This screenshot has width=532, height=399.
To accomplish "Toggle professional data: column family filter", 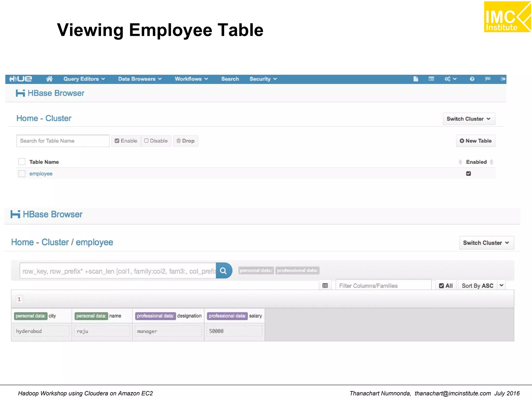I will click(x=297, y=270).
